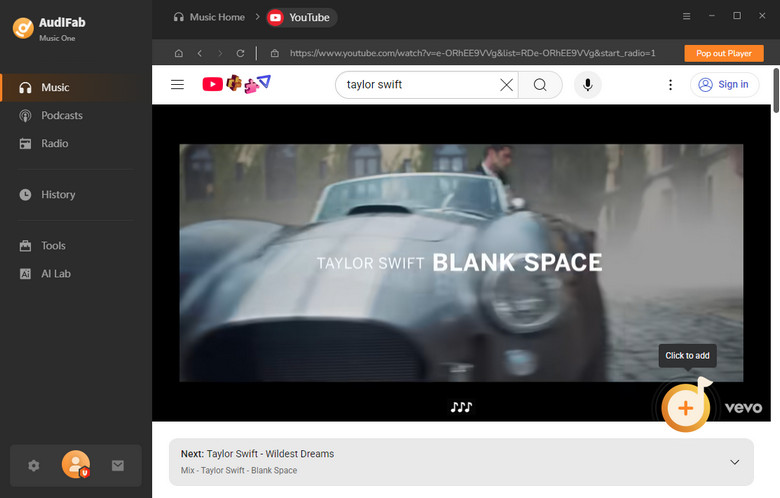This screenshot has height=498, width=780.
Task: Click the music notes icon below video
Action: click(461, 407)
